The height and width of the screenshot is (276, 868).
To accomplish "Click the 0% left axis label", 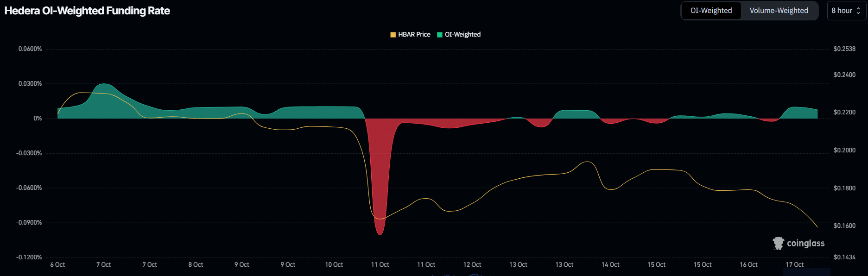I will 38,119.
